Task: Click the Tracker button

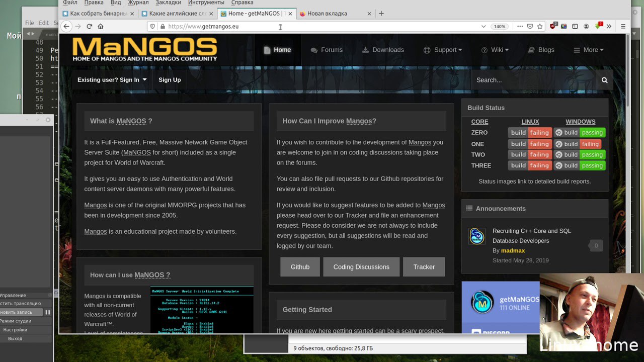Action: coord(424,267)
